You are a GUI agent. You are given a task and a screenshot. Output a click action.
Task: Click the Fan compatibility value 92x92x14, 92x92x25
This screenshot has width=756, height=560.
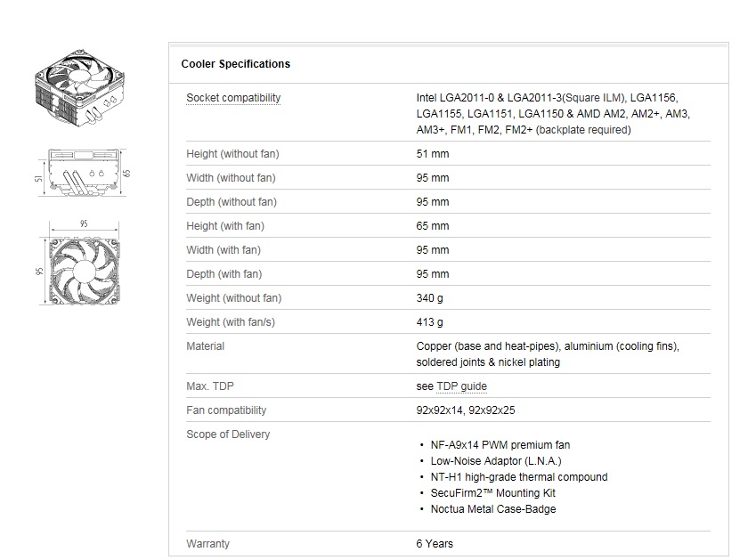point(466,410)
